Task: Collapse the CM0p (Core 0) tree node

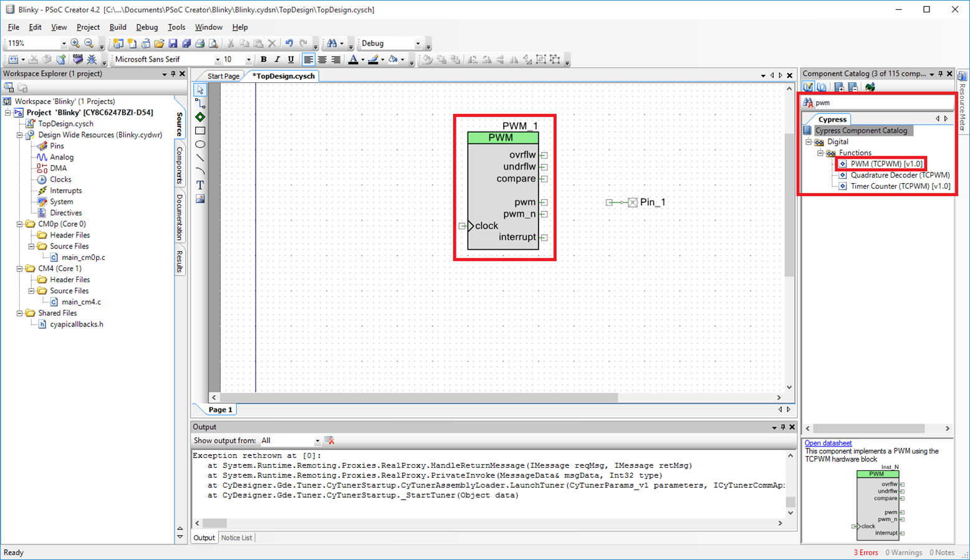Action: 20,224
